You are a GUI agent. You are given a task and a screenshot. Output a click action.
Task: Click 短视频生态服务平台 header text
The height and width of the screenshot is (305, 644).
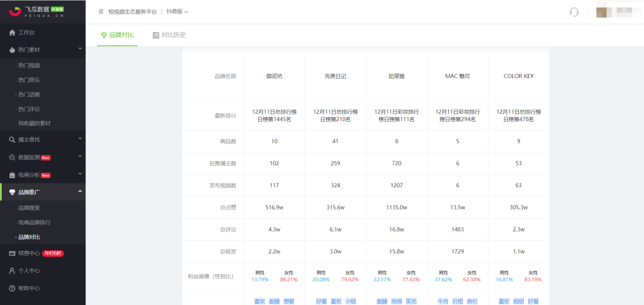pyautogui.click(x=132, y=12)
